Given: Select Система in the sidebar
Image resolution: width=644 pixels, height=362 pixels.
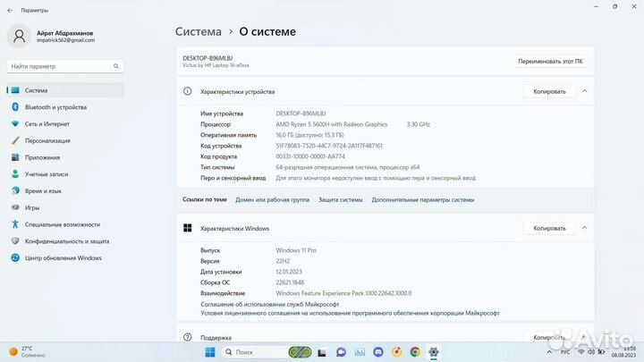Looking at the screenshot, I should click(x=65, y=90).
